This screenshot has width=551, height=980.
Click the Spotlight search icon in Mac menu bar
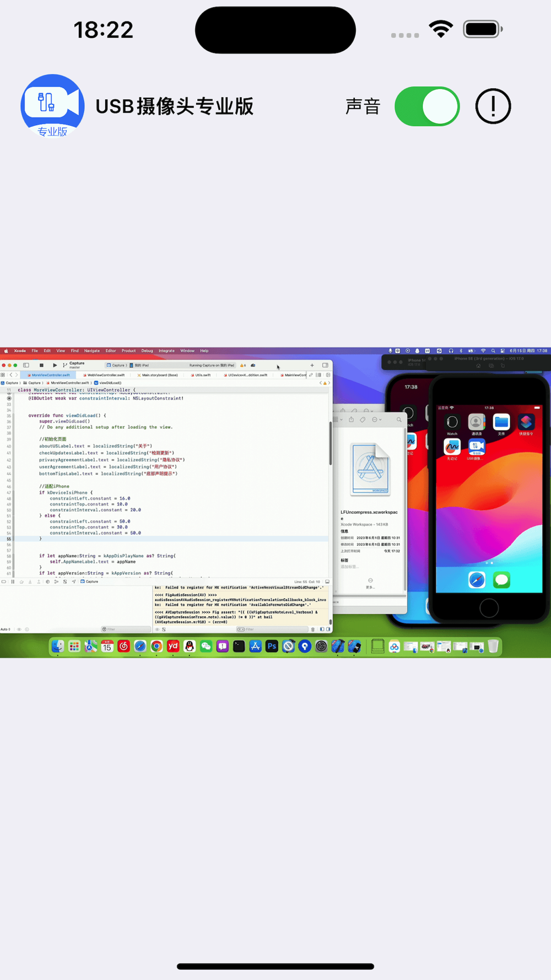pyautogui.click(x=493, y=351)
